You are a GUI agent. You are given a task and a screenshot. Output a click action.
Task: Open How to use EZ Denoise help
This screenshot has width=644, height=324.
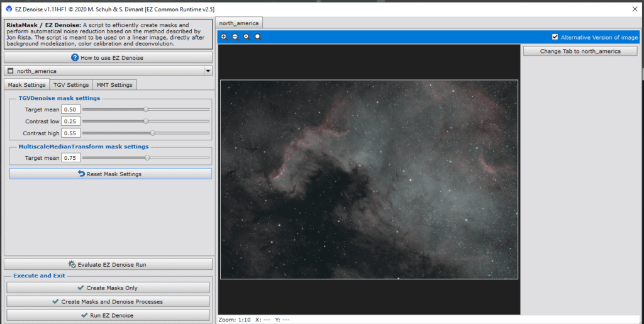coord(108,57)
